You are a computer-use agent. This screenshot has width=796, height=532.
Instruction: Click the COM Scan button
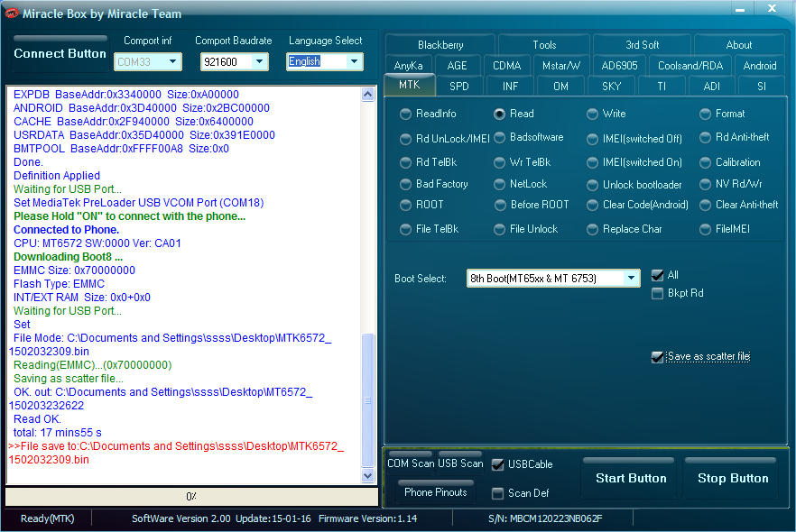tap(410, 463)
